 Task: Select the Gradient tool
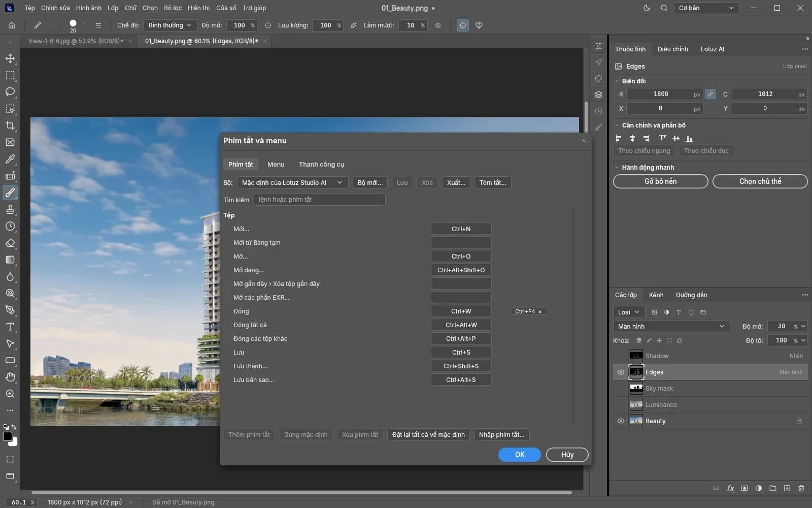pos(10,260)
